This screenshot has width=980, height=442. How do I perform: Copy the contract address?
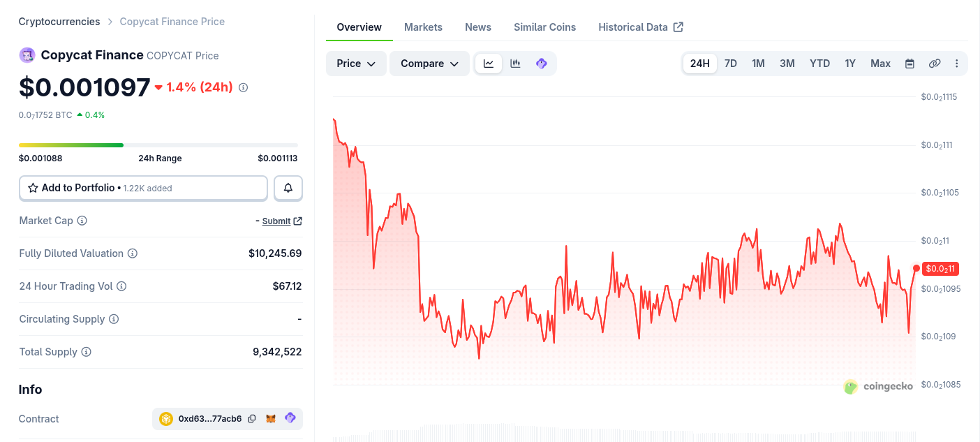[252, 419]
